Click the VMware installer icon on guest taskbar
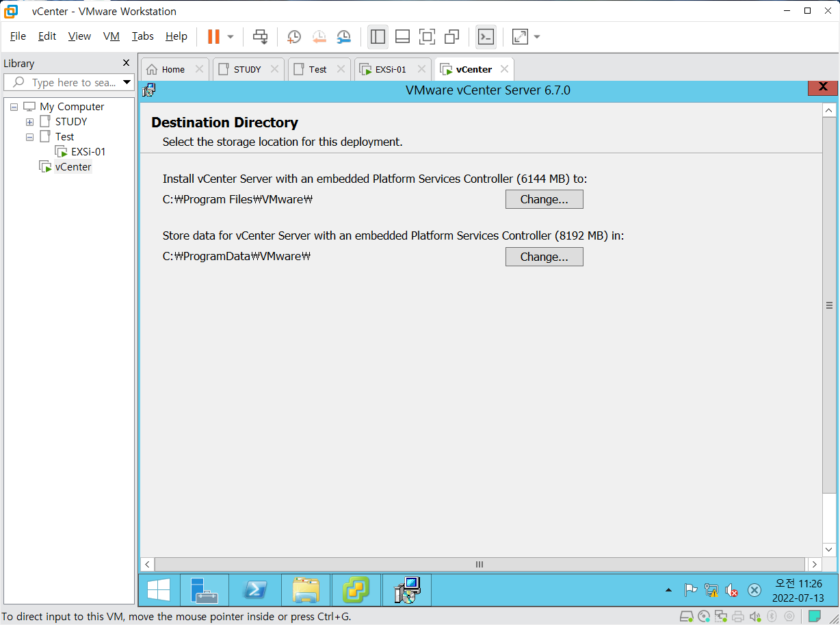This screenshot has width=840, height=625. click(x=356, y=590)
